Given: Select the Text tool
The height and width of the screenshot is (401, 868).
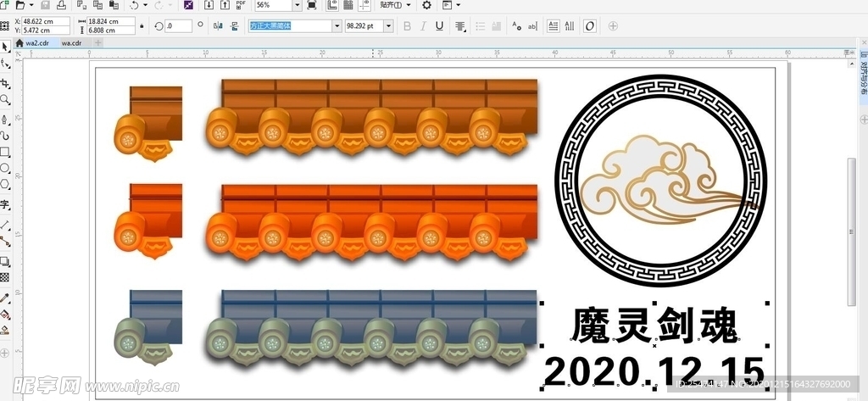Looking at the screenshot, I should tap(5, 204).
